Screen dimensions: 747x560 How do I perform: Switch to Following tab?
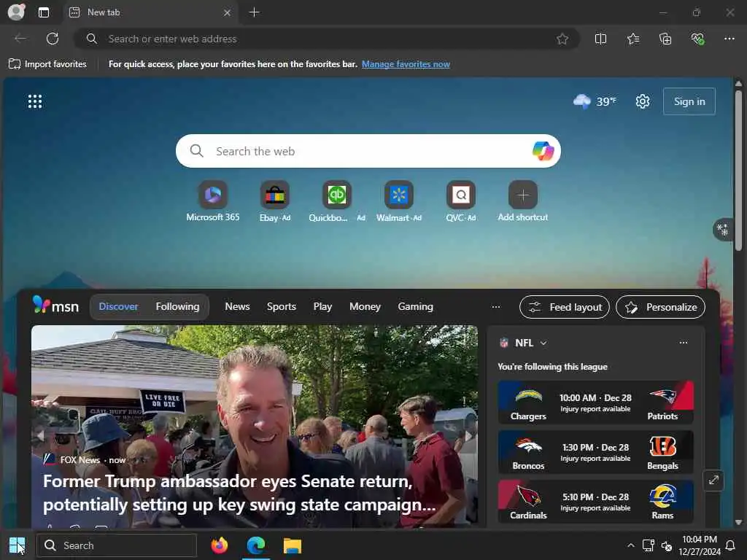point(178,307)
